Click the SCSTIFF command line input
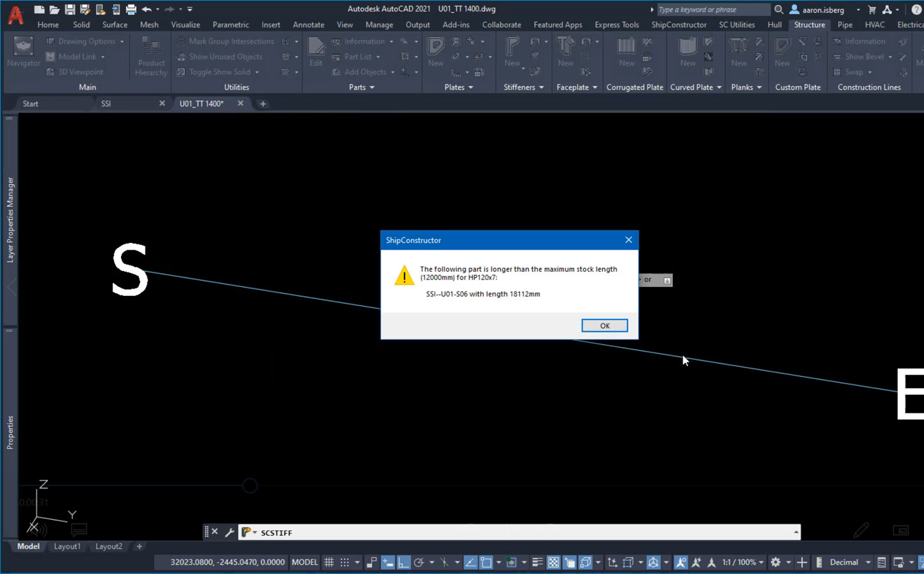The image size is (924, 574). click(x=519, y=532)
